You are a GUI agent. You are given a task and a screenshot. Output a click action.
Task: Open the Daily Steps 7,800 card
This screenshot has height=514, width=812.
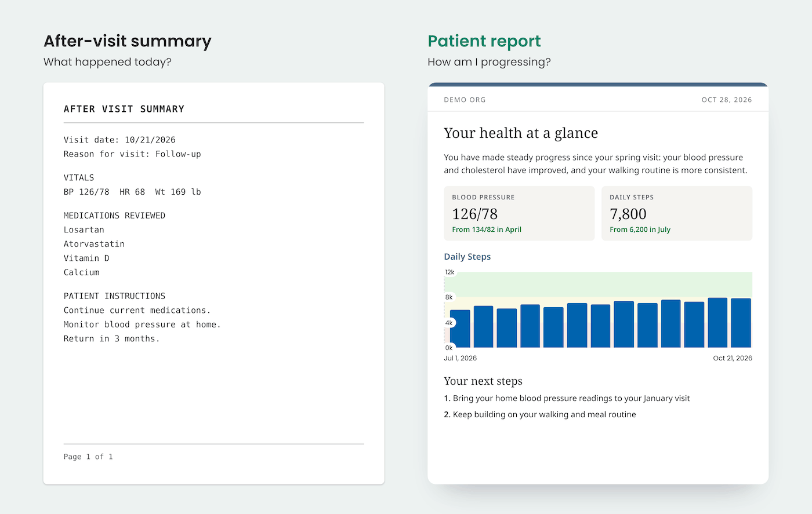(x=677, y=213)
